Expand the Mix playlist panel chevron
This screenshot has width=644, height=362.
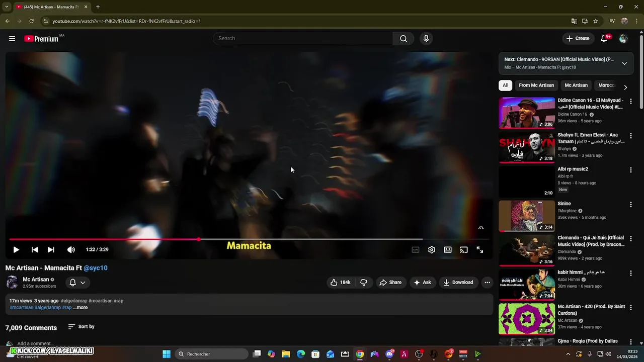pos(624,63)
